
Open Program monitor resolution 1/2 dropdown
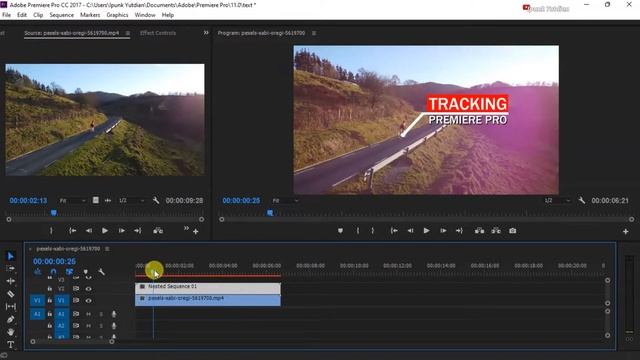pyautogui.click(x=557, y=200)
